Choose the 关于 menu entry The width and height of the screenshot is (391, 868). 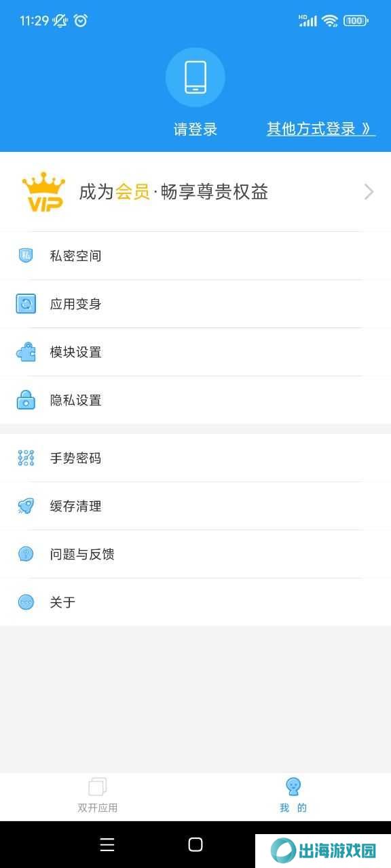coord(195,602)
